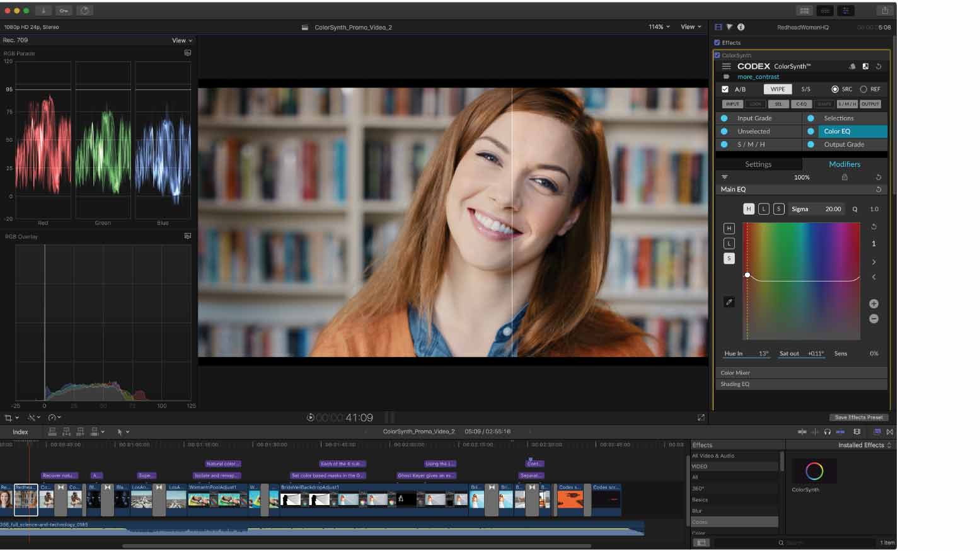Click the C-EQ stage button

pos(801,104)
